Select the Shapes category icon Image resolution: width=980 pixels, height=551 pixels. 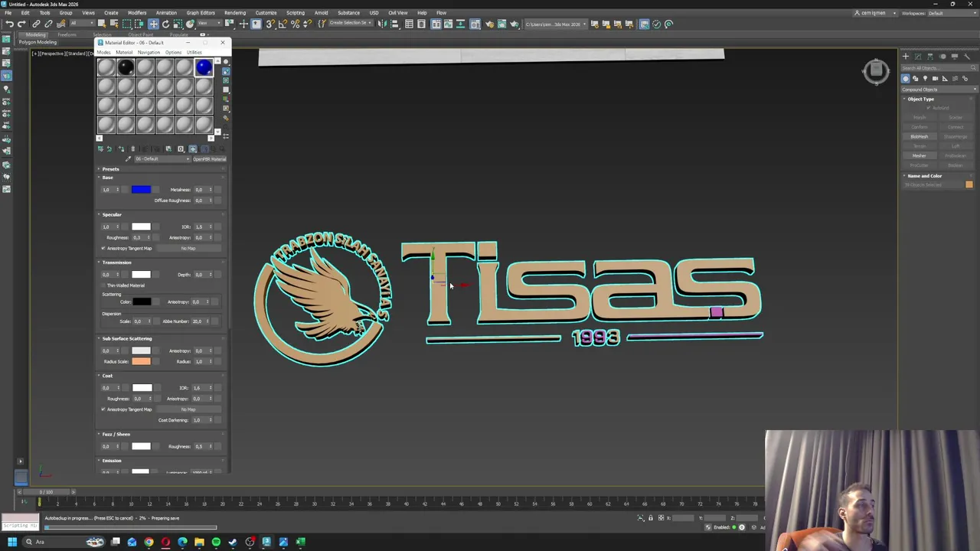[x=916, y=78]
